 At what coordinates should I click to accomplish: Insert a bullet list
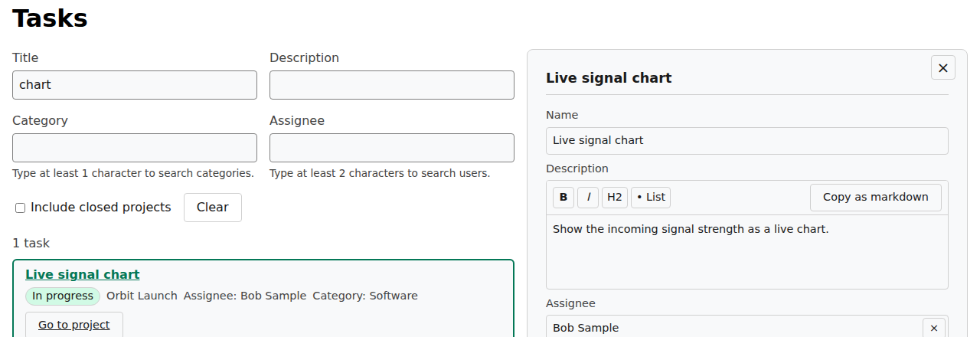(x=651, y=197)
